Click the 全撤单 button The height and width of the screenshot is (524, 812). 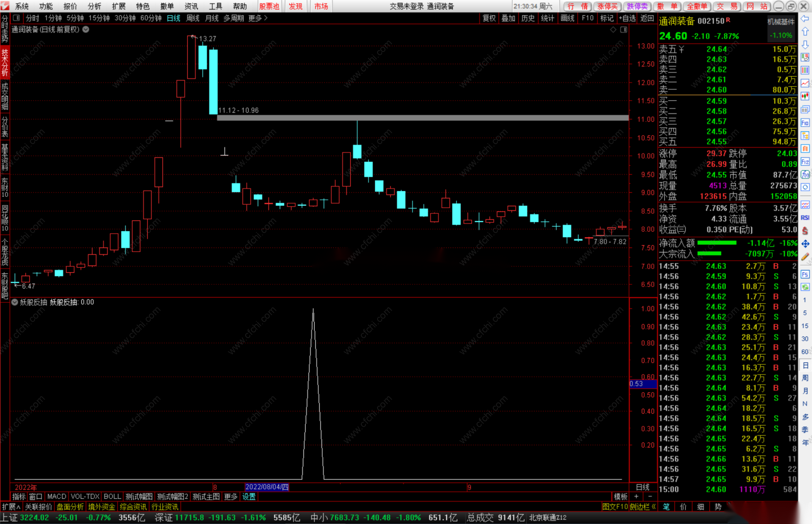pos(697,6)
